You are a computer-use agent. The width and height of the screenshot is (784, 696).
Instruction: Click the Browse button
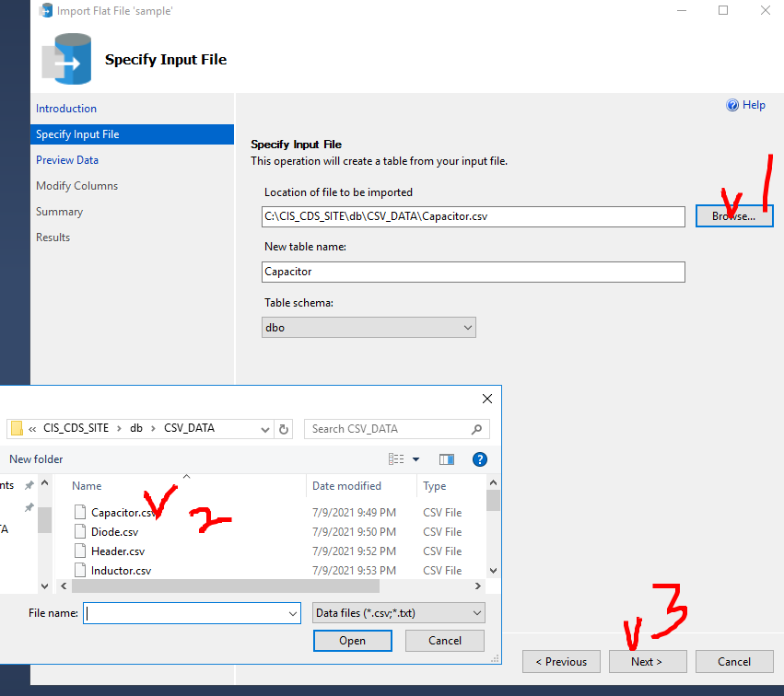point(732,215)
